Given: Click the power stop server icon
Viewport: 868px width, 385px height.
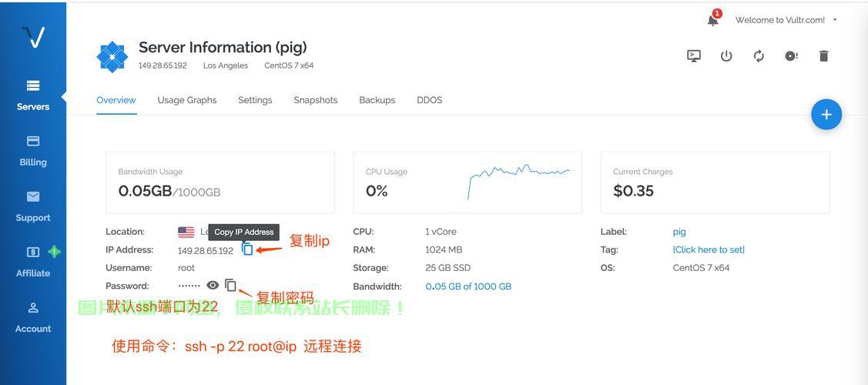Looking at the screenshot, I should pyautogui.click(x=726, y=56).
